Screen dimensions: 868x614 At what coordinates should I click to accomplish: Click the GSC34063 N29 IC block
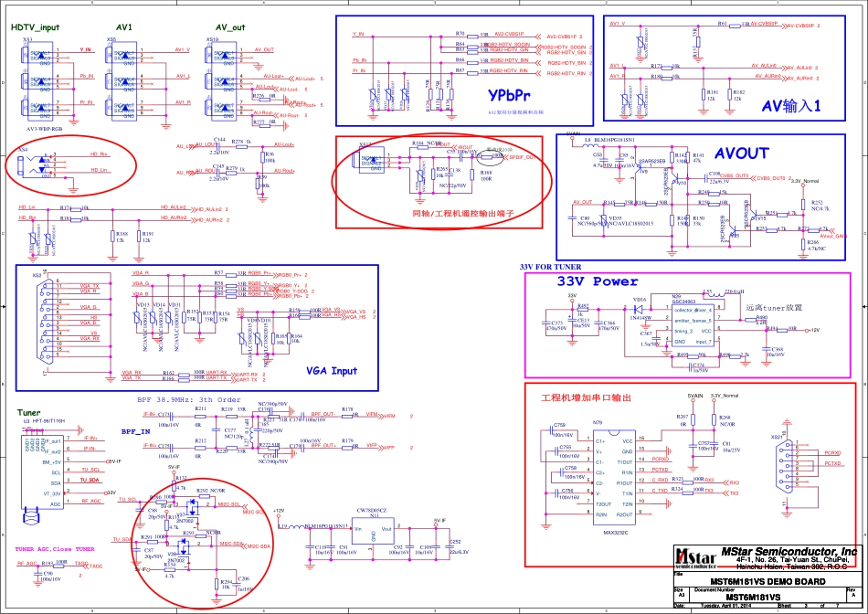click(695, 323)
